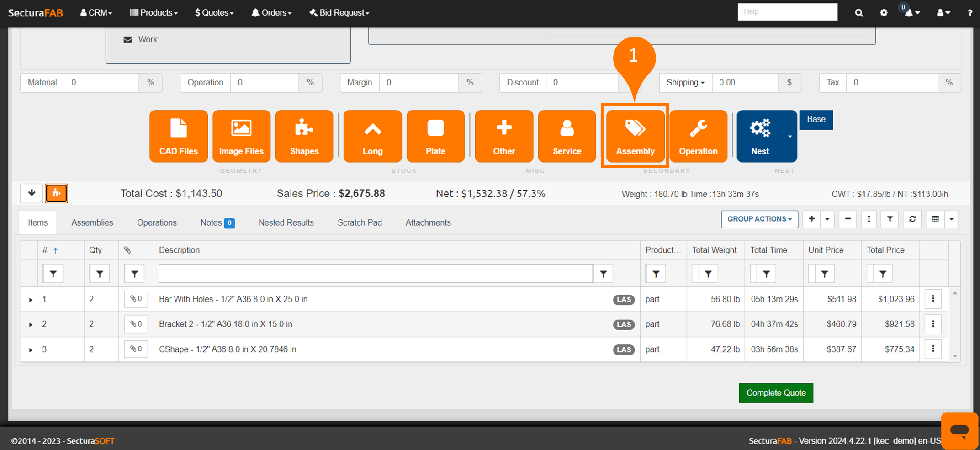This screenshot has height=450, width=980.
Task: Click the green Complete Quote button
Action: click(x=776, y=393)
